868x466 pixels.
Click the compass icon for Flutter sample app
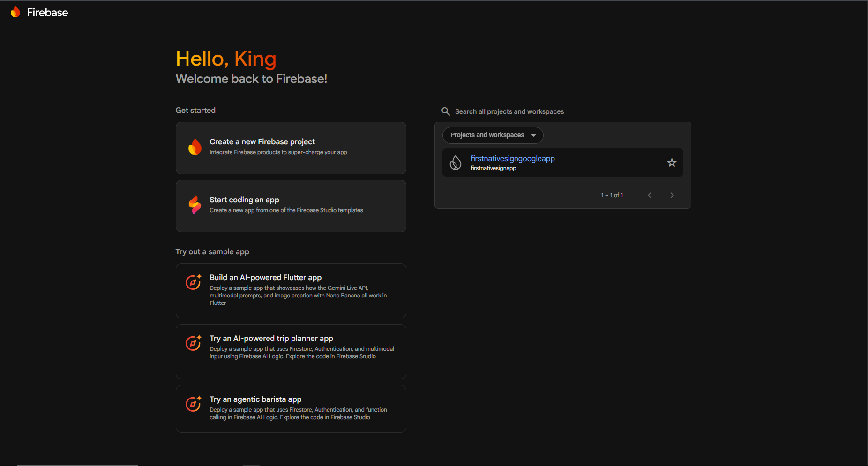pos(193,282)
